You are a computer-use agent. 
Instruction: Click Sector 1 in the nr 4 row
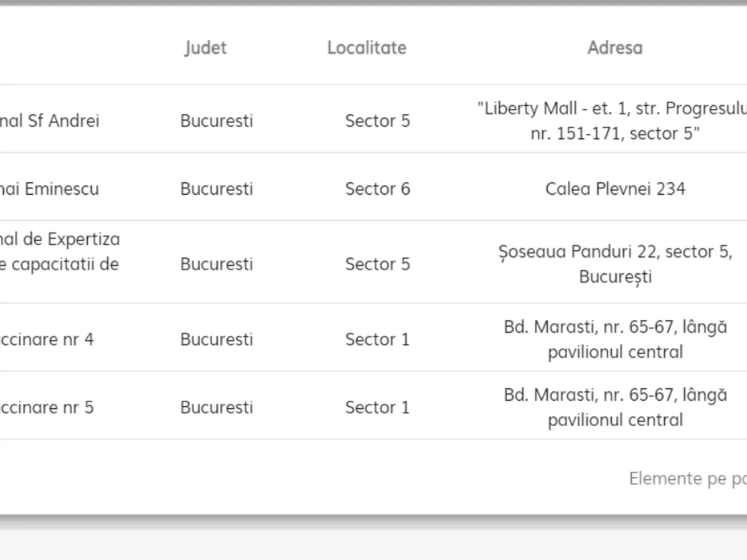(x=377, y=339)
